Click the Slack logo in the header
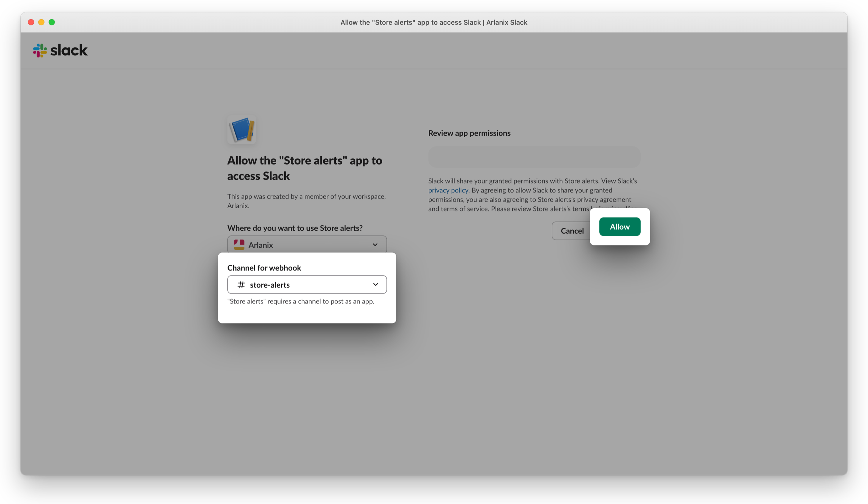Screen dimensions: 868x504 click(60, 50)
